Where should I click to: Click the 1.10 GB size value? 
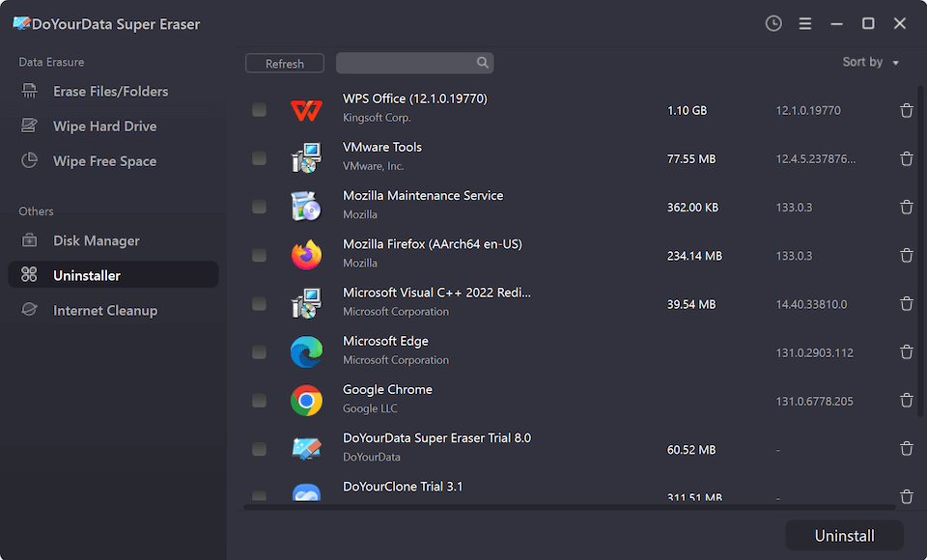point(687,111)
